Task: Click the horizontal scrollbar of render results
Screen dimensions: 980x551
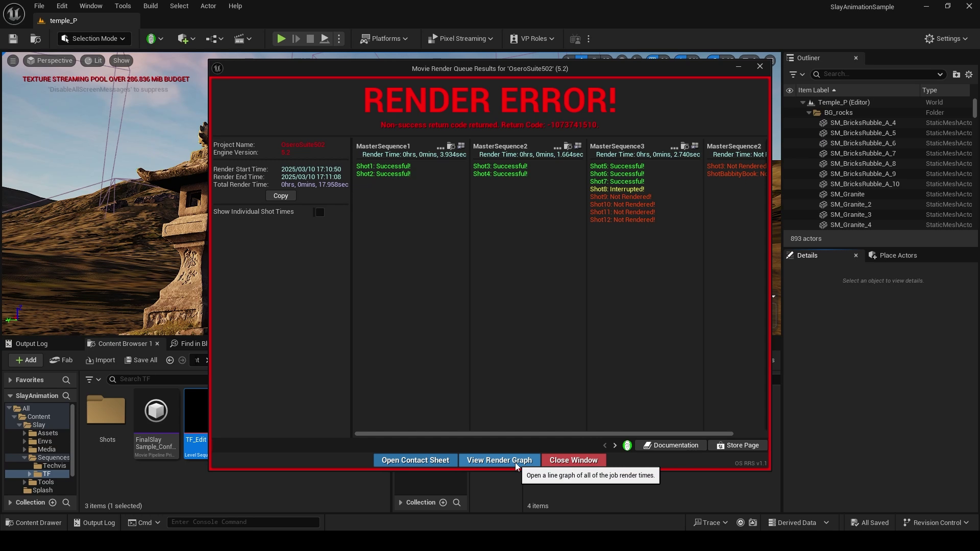Action: [x=544, y=434]
